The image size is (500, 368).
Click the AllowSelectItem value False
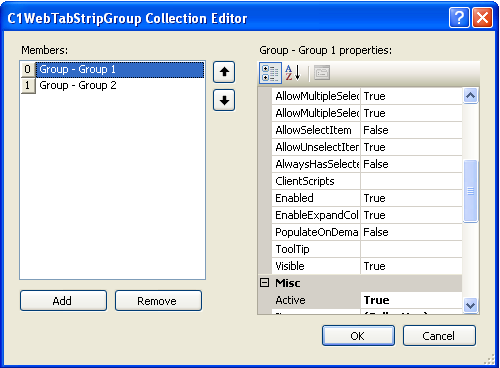point(411,130)
